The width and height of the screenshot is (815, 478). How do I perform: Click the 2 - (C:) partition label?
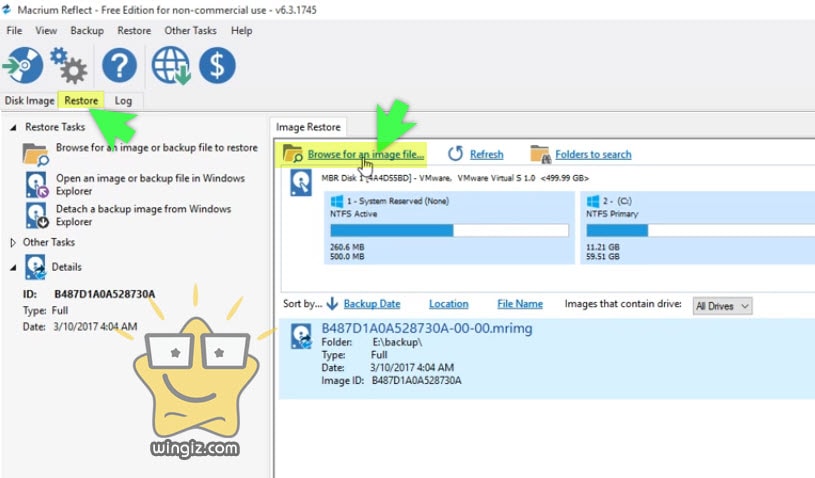617,201
